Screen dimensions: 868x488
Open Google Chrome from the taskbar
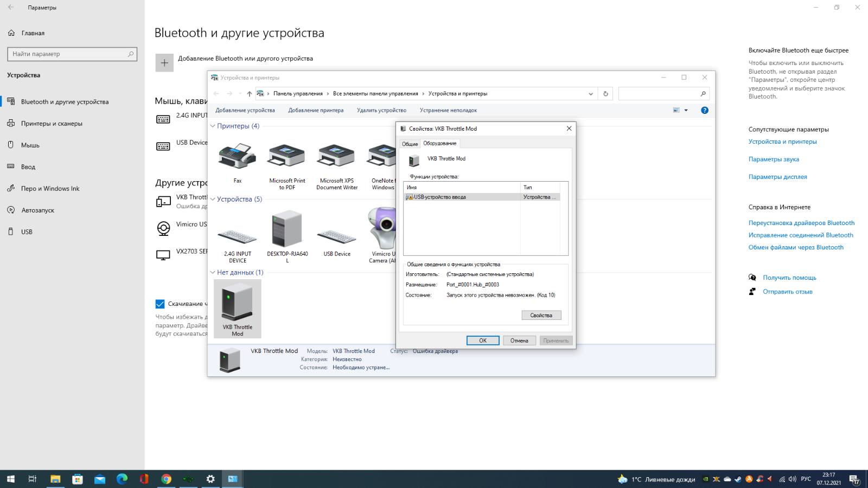point(166,479)
